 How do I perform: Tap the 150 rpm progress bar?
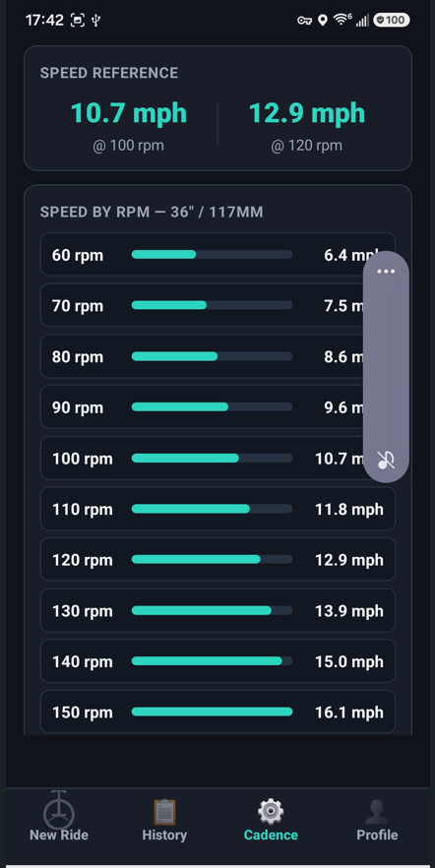(212, 712)
